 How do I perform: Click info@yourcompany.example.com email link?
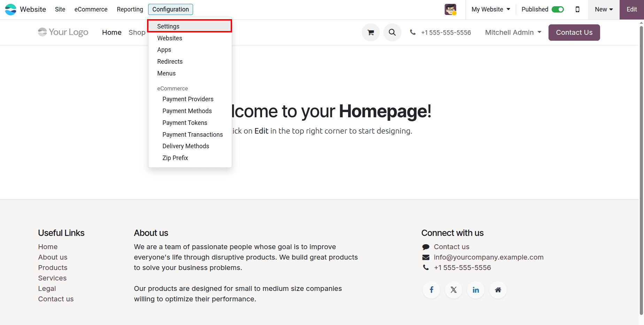(489, 257)
